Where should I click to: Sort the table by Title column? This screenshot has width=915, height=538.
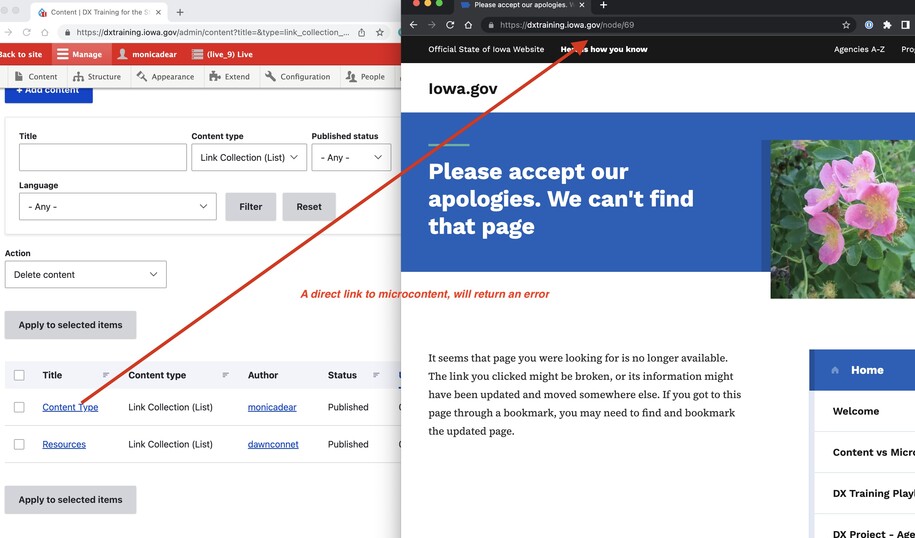52,375
